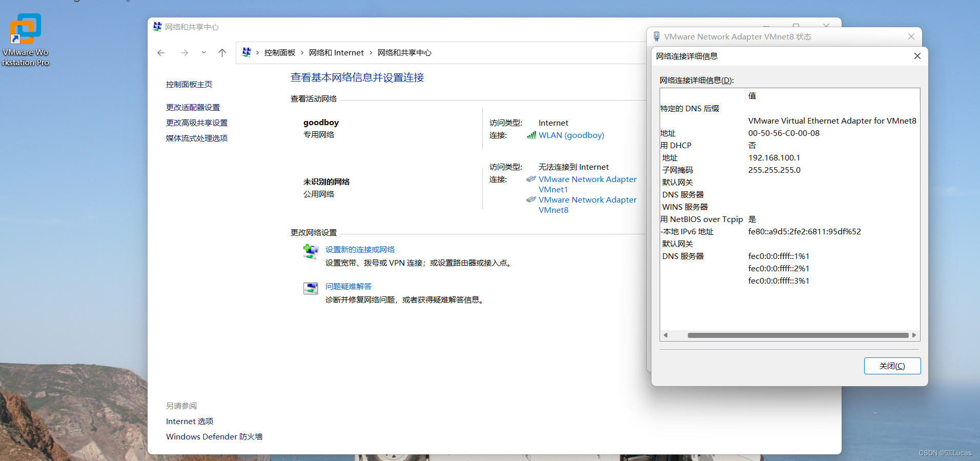Click Network Center window title icon
Screen dimensions: 980x461
tap(157, 27)
